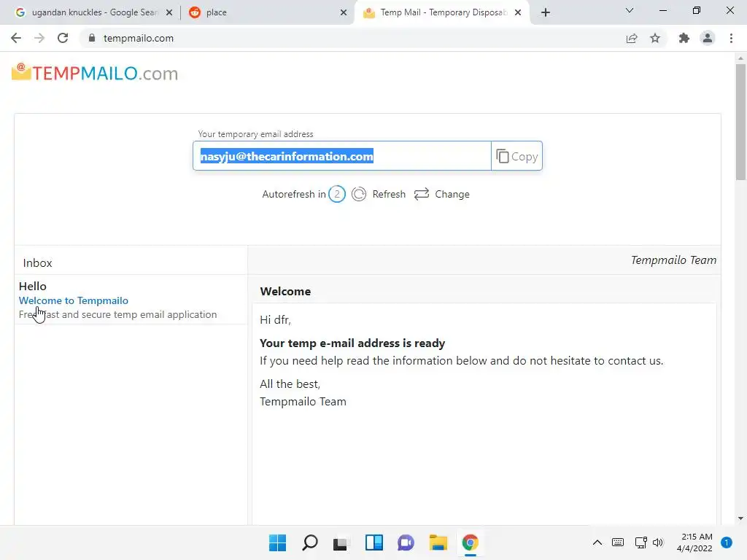Image resolution: width=747 pixels, height=560 pixels.
Task: Open the Widgets taskbar icon
Action: click(374, 542)
